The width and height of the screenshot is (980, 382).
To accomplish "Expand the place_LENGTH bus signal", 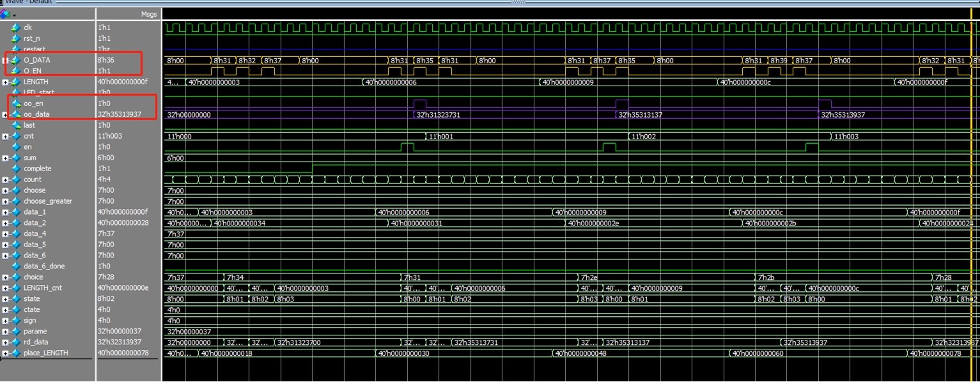I will 5,353.
